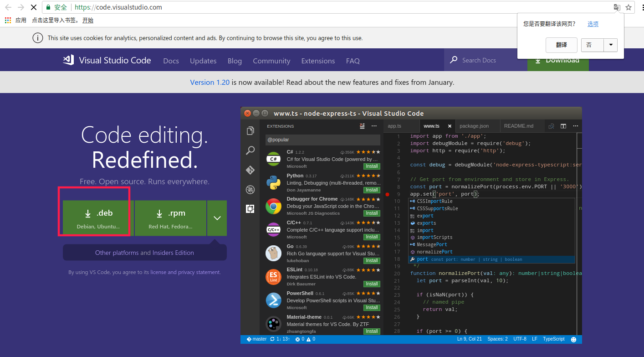Open the Extensions nav item
The image size is (644, 357).
click(x=318, y=61)
